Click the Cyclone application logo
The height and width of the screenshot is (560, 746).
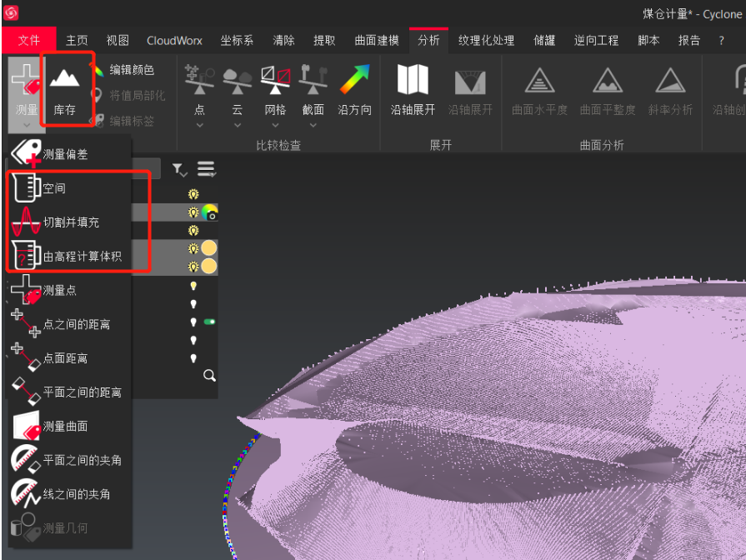click(x=11, y=12)
